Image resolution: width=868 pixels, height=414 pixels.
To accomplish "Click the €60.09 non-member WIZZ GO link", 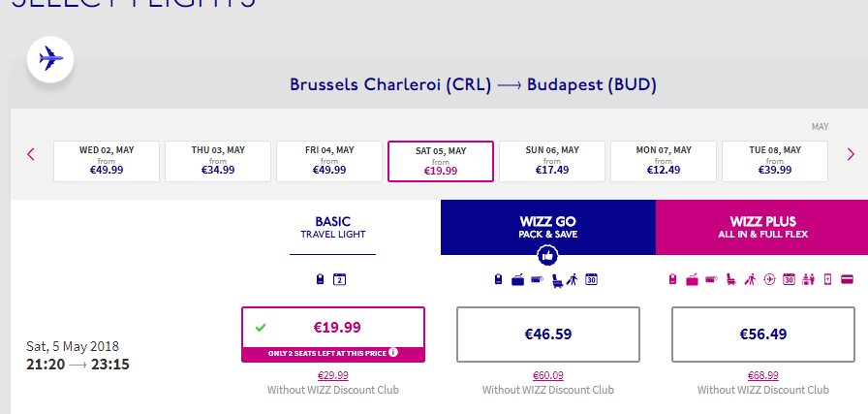I will pos(548,375).
